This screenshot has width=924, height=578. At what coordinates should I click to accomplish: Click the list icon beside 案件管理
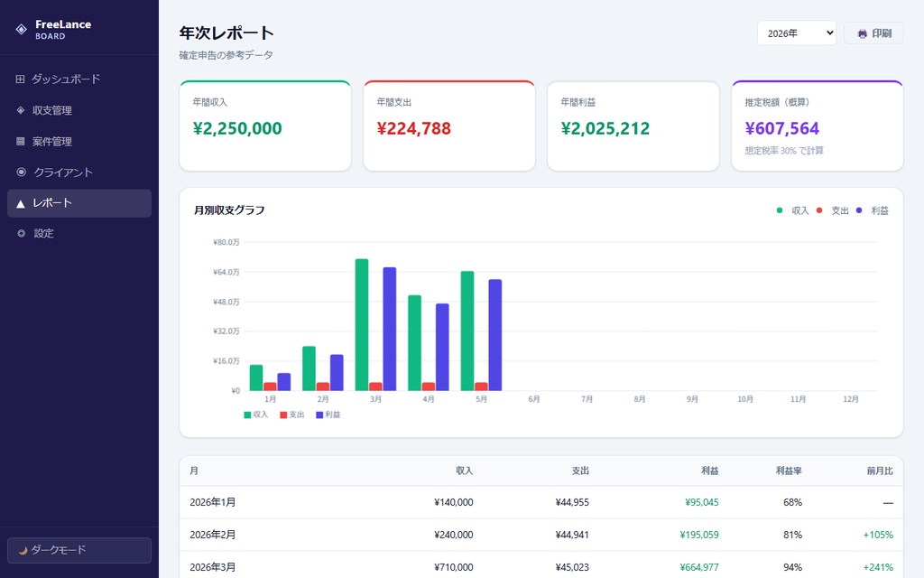click(x=21, y=142)
